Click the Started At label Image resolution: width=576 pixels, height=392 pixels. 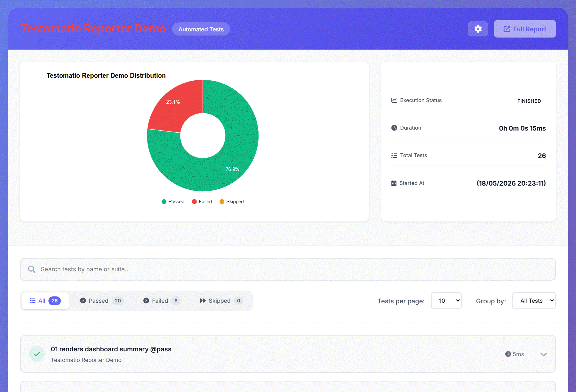tap(412, 183)
